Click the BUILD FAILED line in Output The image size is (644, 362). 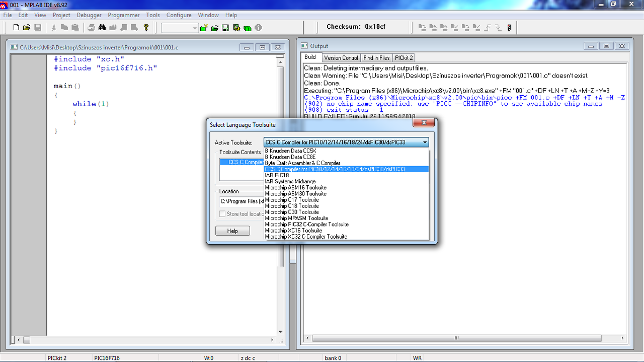tap(359, 116)
